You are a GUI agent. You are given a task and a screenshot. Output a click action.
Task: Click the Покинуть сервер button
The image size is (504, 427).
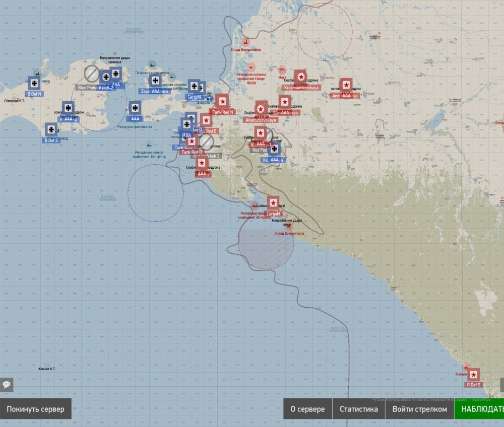pos(36,409)
